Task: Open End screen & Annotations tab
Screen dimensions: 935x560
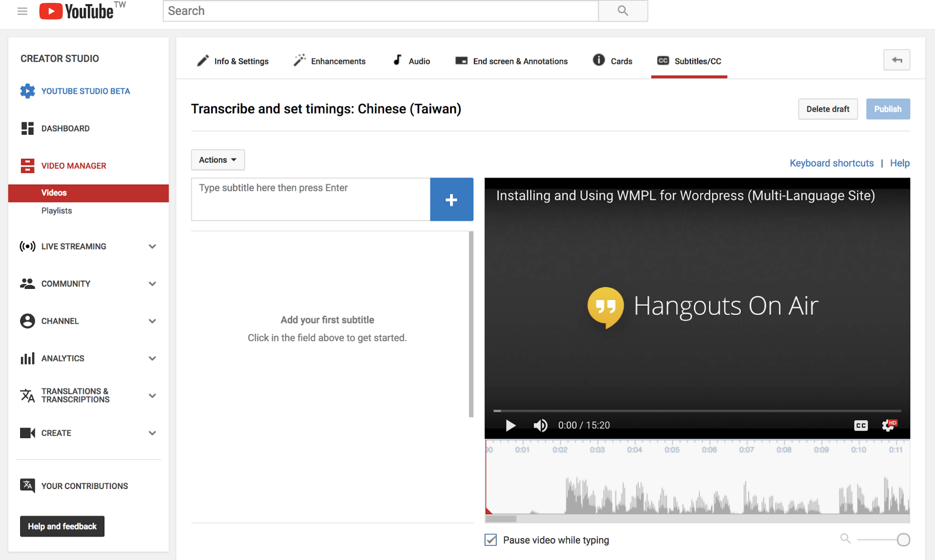Action: click(x=511, y=61)
